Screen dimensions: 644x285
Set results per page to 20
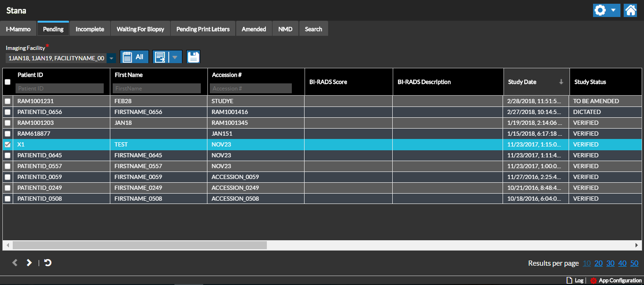click(x=598, y=263)
